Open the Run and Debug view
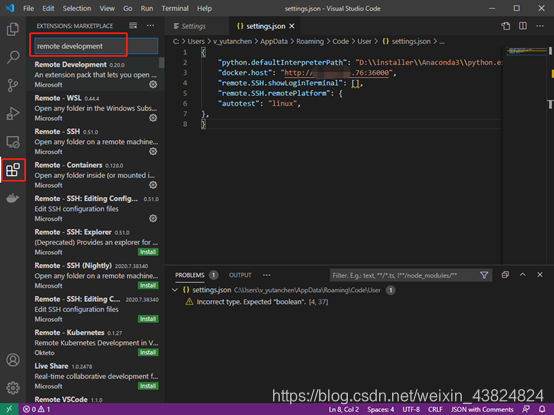 coord(13,113)
